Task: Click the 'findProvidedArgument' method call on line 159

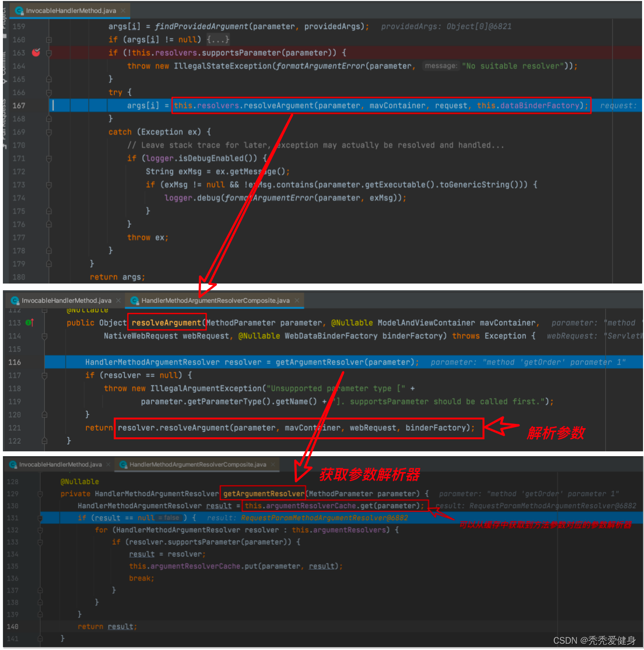Action: (x=201, y=27)
